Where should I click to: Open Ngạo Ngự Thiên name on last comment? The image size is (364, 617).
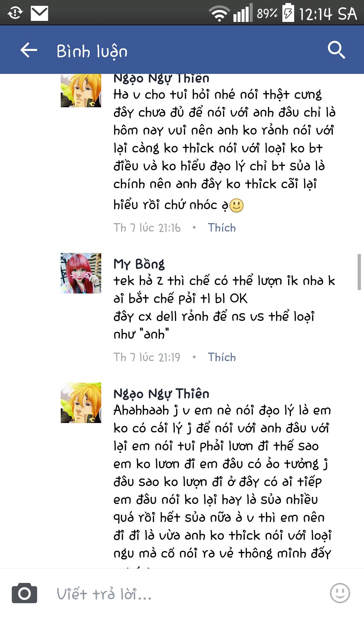(161, 394)
